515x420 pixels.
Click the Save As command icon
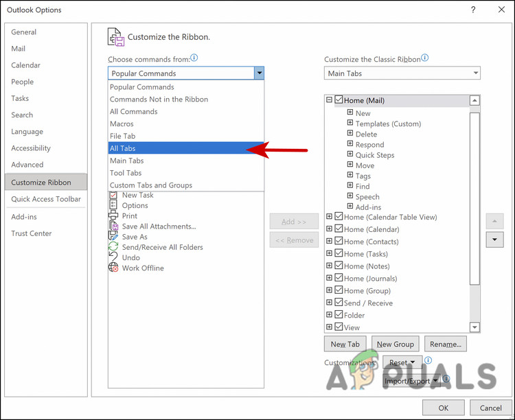113,237
